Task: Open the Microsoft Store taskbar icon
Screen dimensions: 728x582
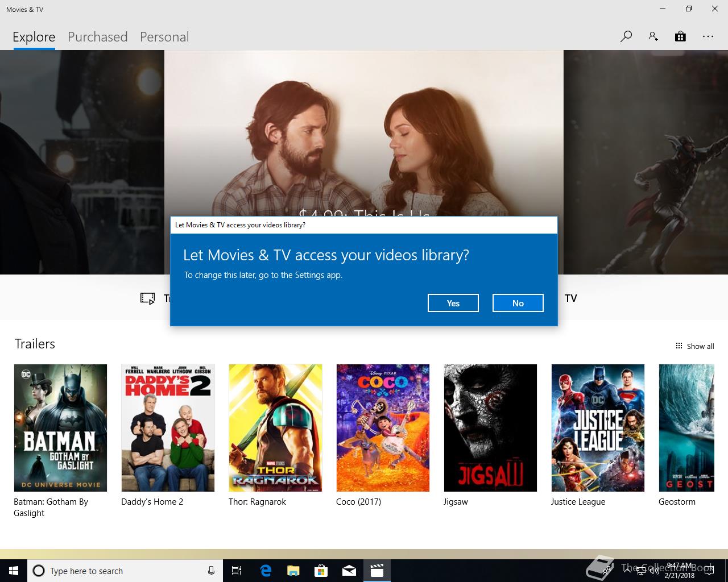Action: click(321, 571)
